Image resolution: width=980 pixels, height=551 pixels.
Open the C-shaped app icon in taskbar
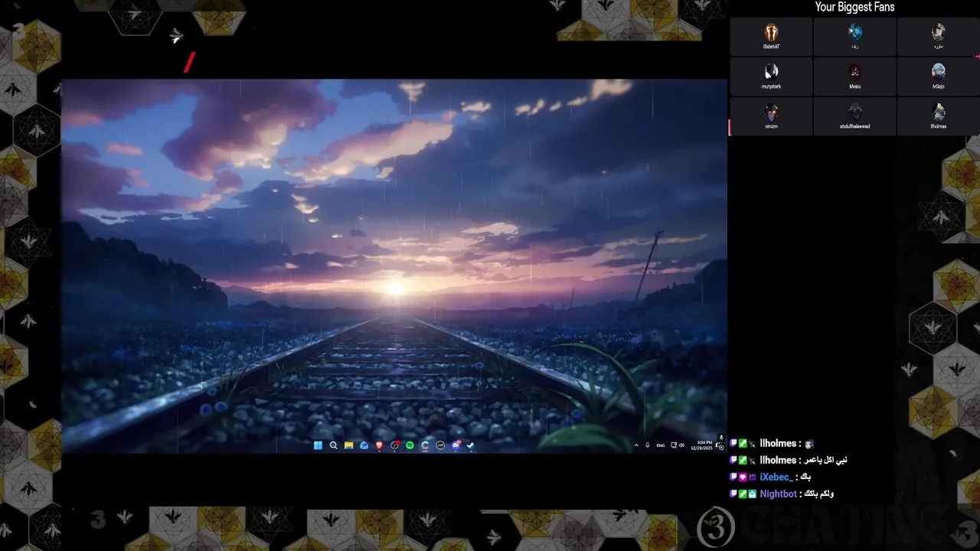pos(425,445)
